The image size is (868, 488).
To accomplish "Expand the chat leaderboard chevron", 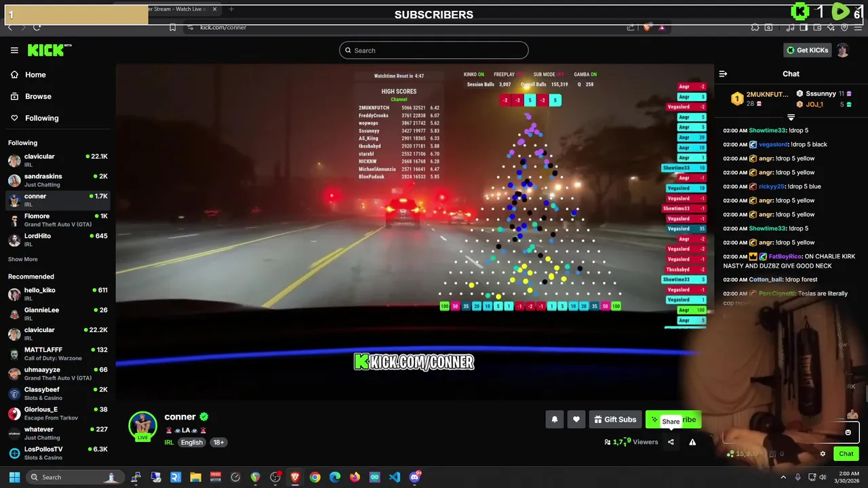I will [x=791, y=117].
